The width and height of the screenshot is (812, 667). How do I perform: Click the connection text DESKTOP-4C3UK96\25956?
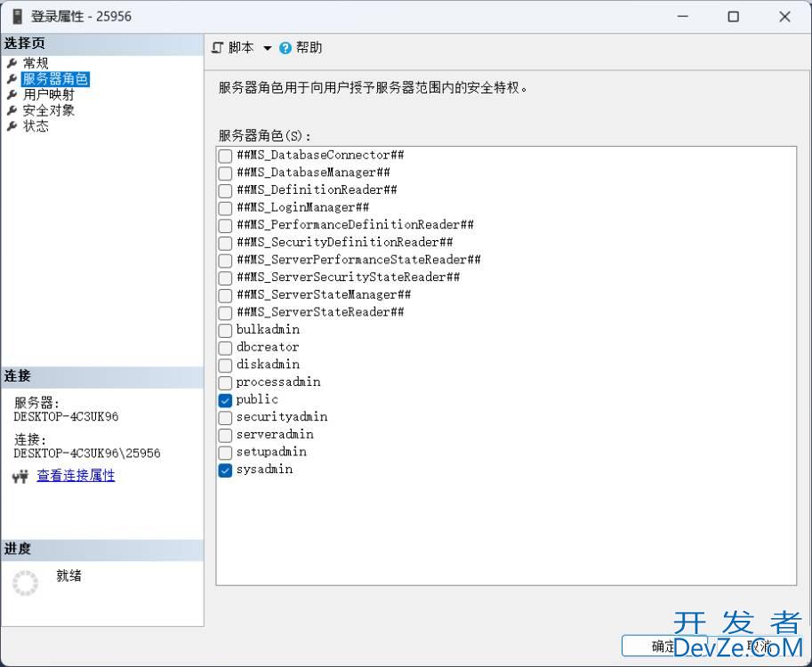pyautogui.click(x=87, y=454)
